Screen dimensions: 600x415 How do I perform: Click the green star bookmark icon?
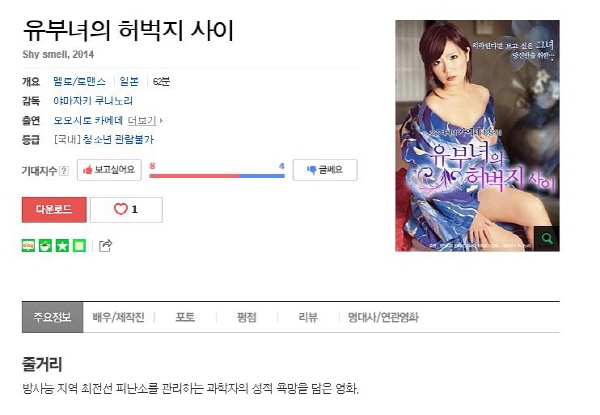[x=62, y=246]
